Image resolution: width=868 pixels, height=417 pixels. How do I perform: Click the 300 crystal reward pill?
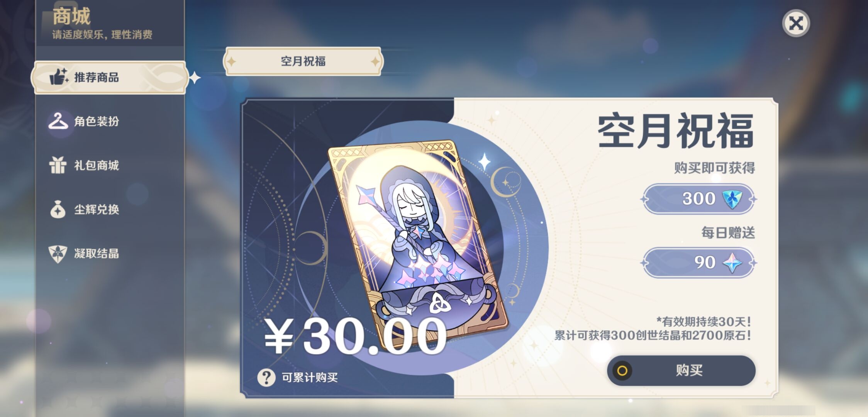tap(699, 199)
